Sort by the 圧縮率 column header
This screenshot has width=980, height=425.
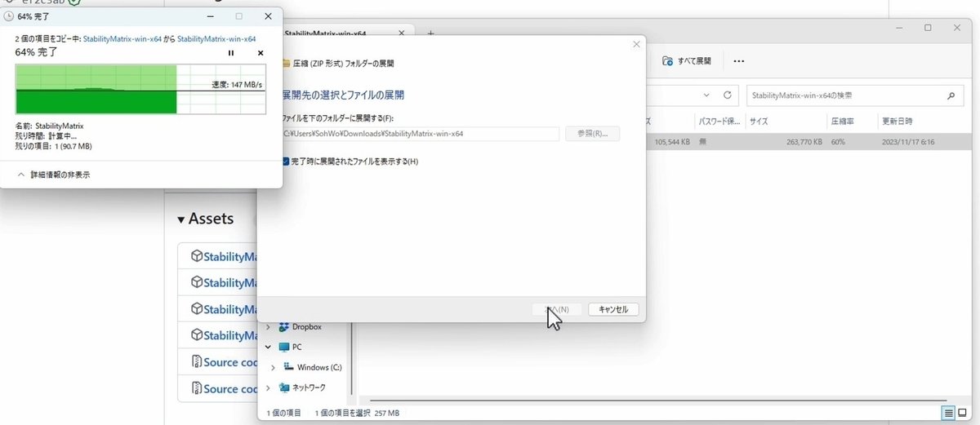[844, 121]
